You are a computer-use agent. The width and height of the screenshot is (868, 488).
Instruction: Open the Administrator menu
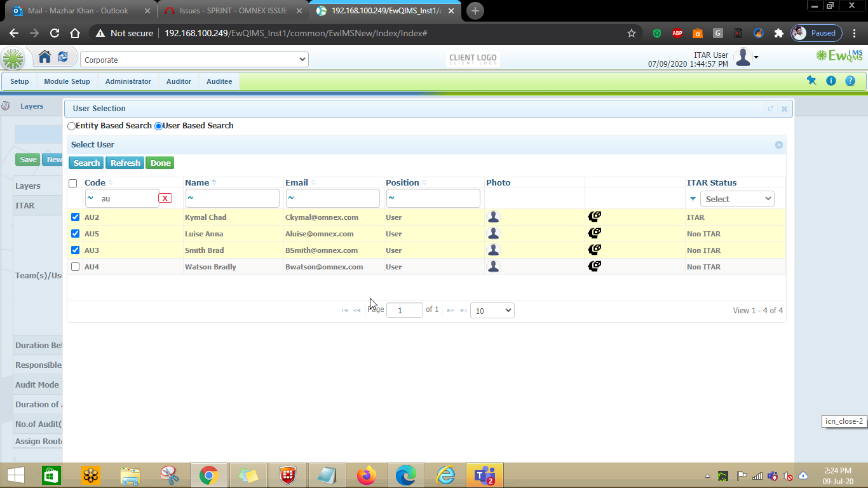pyautogui.click(x=128, y=81)
